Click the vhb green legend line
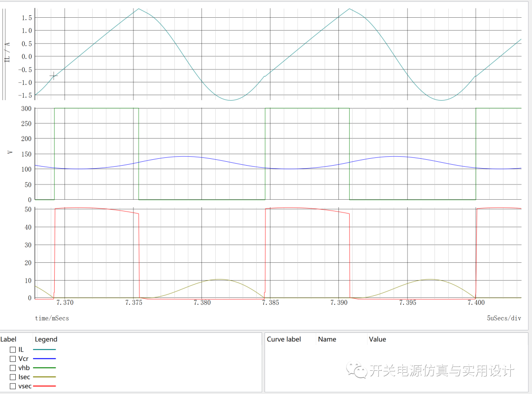The height and width of the screenshot is (394, 532). tap(44, 368)
